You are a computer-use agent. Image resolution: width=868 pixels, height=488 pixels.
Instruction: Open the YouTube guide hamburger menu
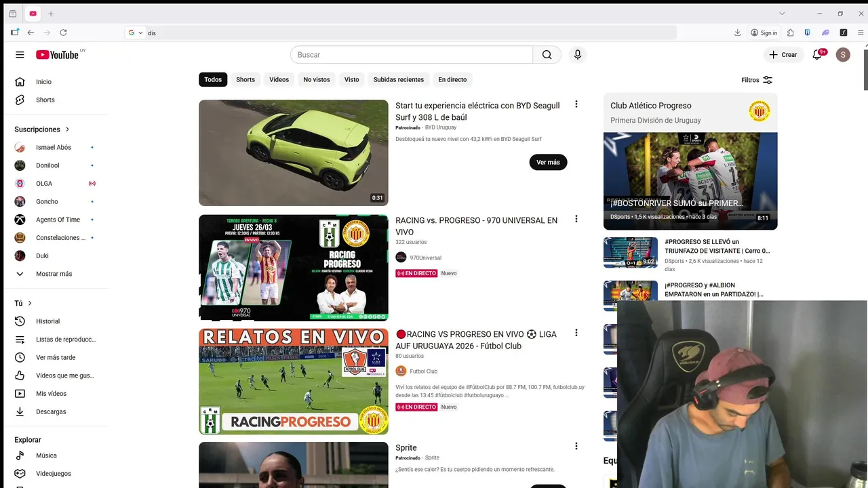(20, 55)
